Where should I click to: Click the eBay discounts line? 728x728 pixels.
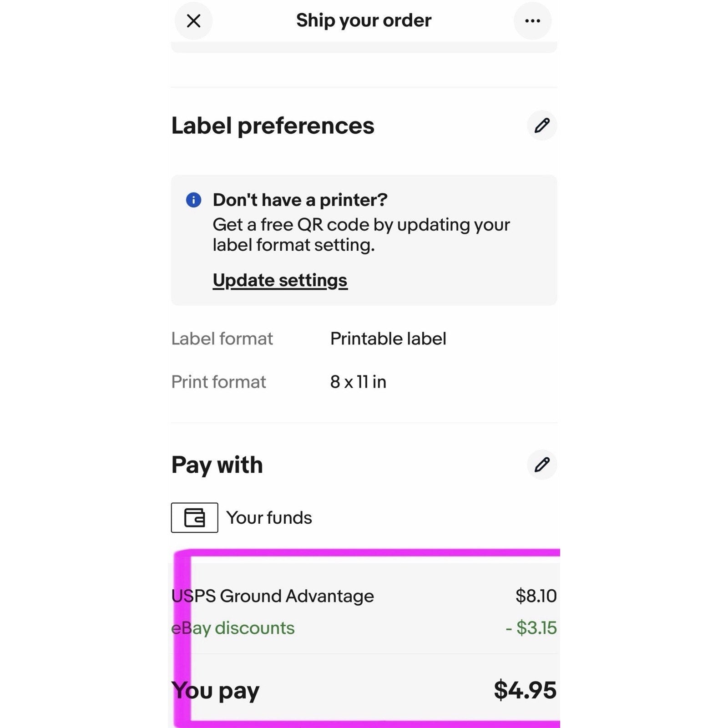click(x=233, y=628)
